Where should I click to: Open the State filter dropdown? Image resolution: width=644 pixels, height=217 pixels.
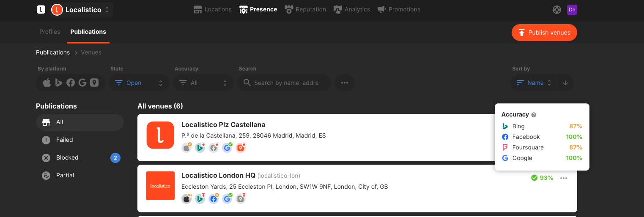(139, 83)
